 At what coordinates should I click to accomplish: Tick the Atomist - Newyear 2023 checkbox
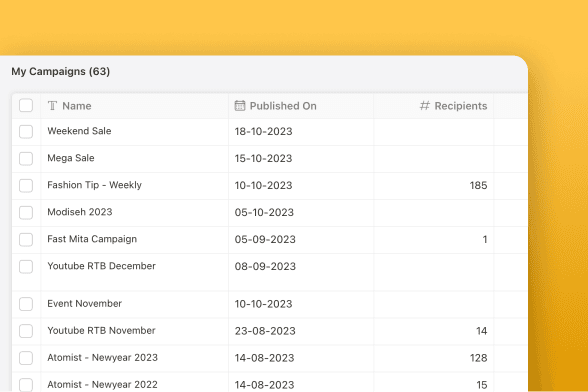coord(26,358)
